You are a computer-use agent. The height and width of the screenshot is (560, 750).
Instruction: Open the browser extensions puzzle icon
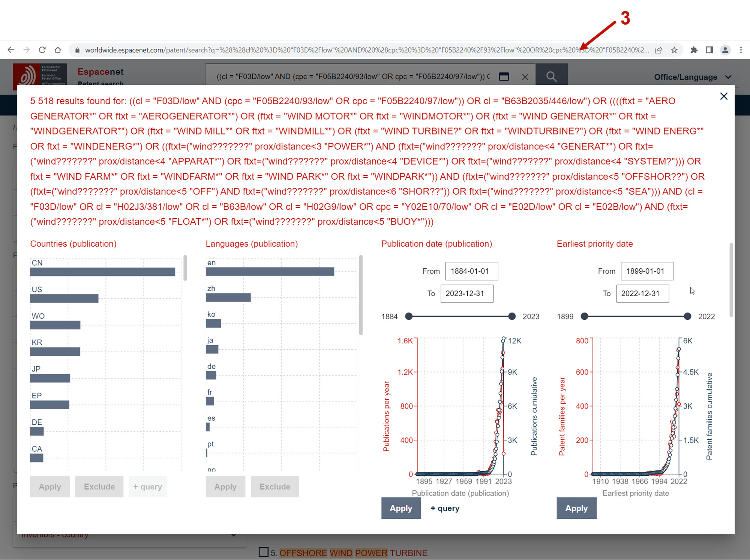click(694, 50)
